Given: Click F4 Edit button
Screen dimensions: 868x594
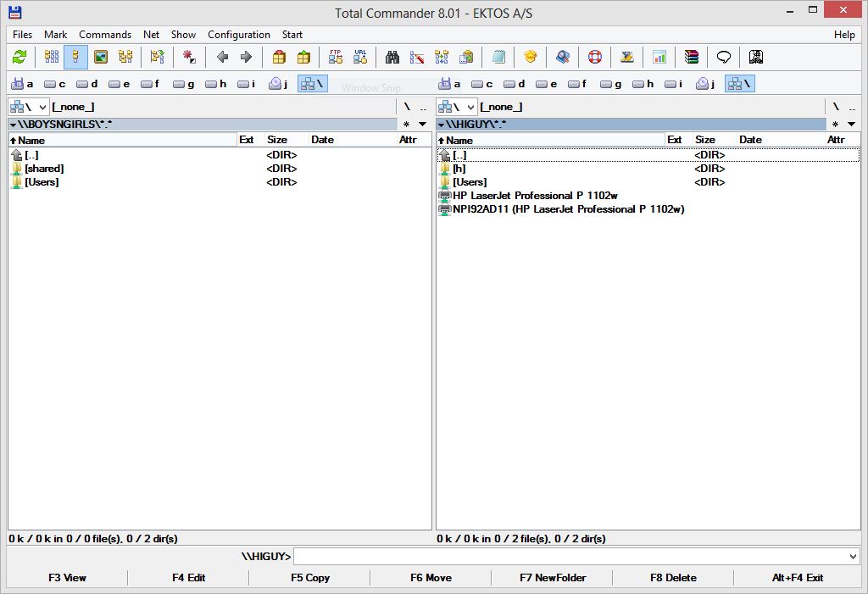Looking at the screenshot, I should pyautogui.click(x=188, y=577).
